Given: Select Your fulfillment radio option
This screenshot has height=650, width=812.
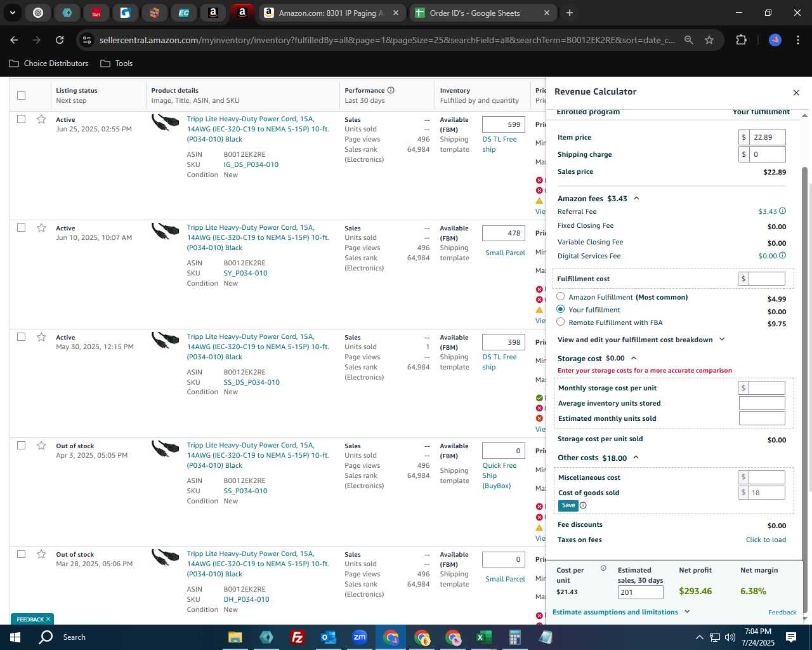Looking at the screenshot, I should tap(561, 309).
